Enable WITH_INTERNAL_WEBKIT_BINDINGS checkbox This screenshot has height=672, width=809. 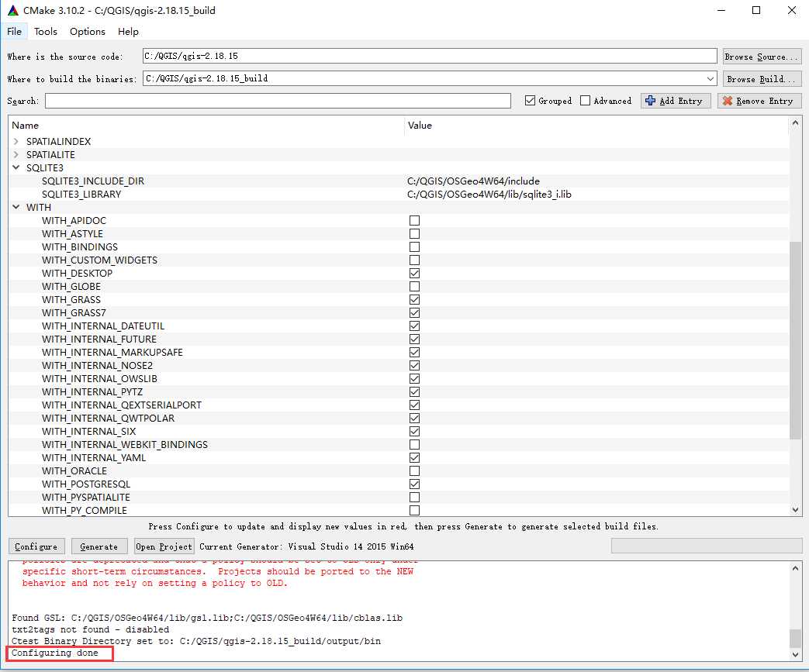[x=414, y=444]
